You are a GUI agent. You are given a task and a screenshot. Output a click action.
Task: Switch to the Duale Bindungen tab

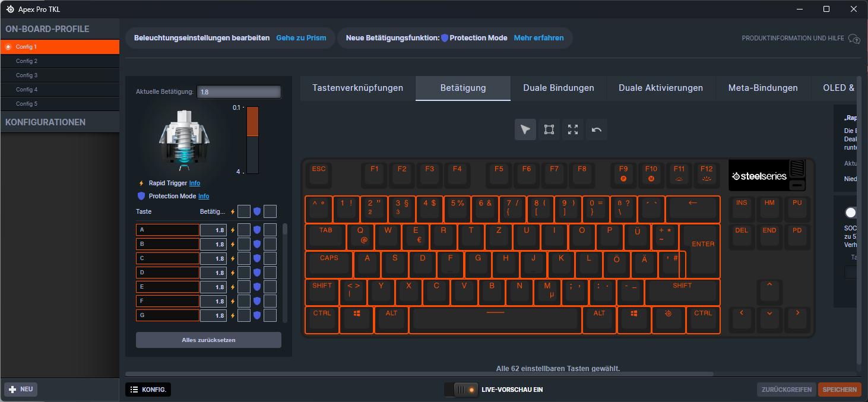click(x=559, y=88)
